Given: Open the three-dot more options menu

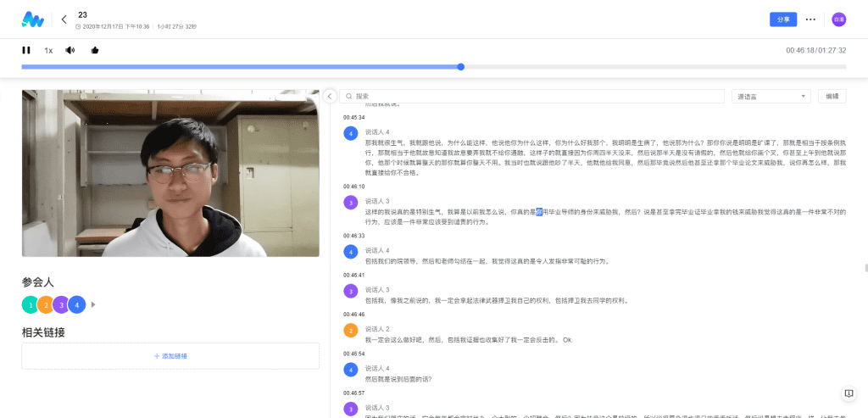Looking at the screenshot, I should pos(810,19).
